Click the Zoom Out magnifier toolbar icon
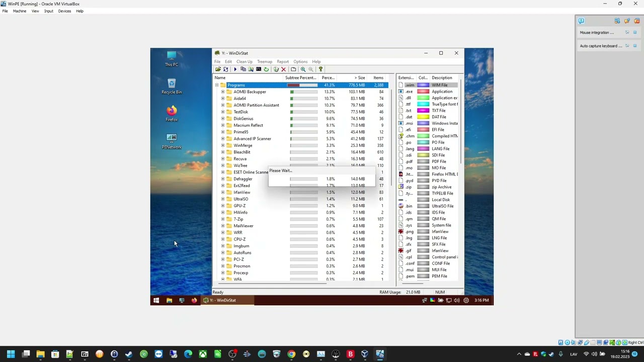The height and width of the screenshot is (362, 644). [x=310, y=69]
